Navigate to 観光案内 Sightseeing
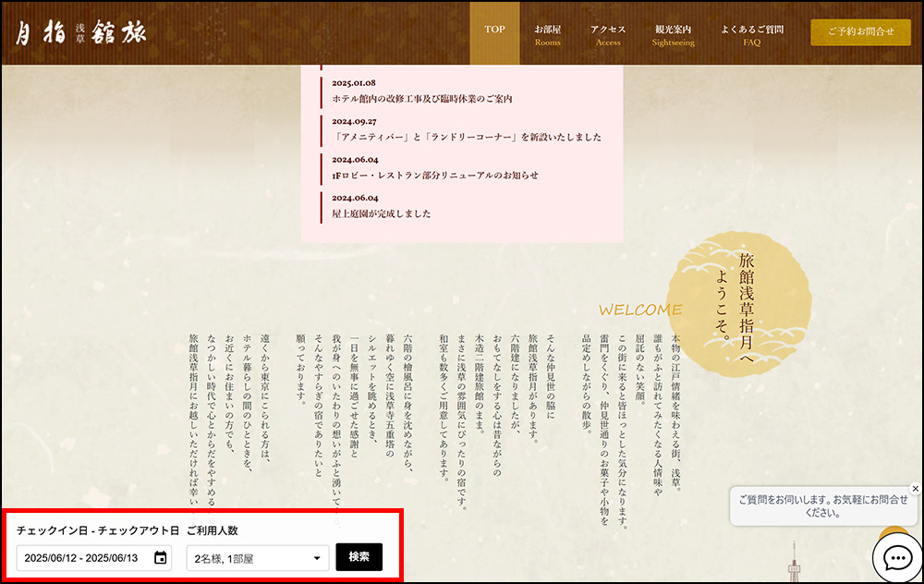Viewport: 924px width, 584px height. point(672,34)
